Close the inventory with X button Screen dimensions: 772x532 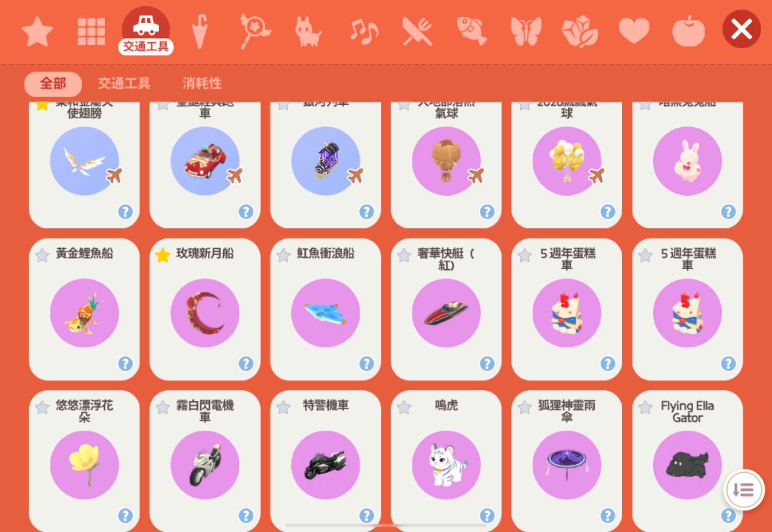(x=741, y=29)
